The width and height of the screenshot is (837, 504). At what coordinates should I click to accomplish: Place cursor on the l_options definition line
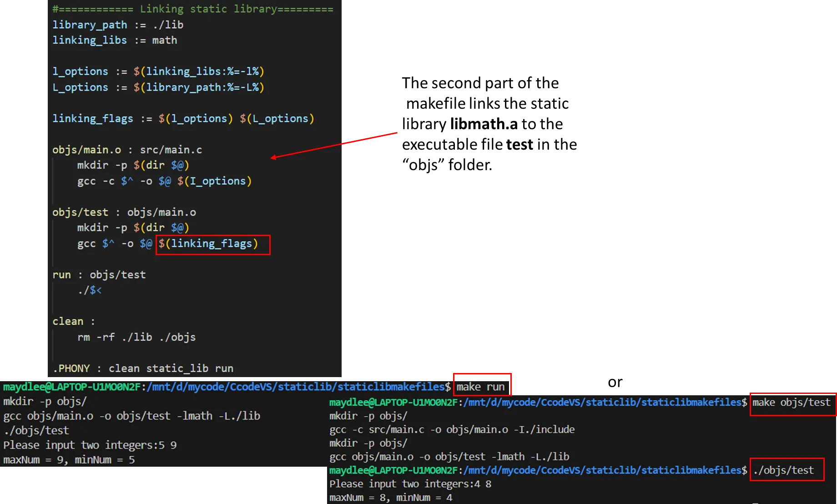[x=157, y=71]
